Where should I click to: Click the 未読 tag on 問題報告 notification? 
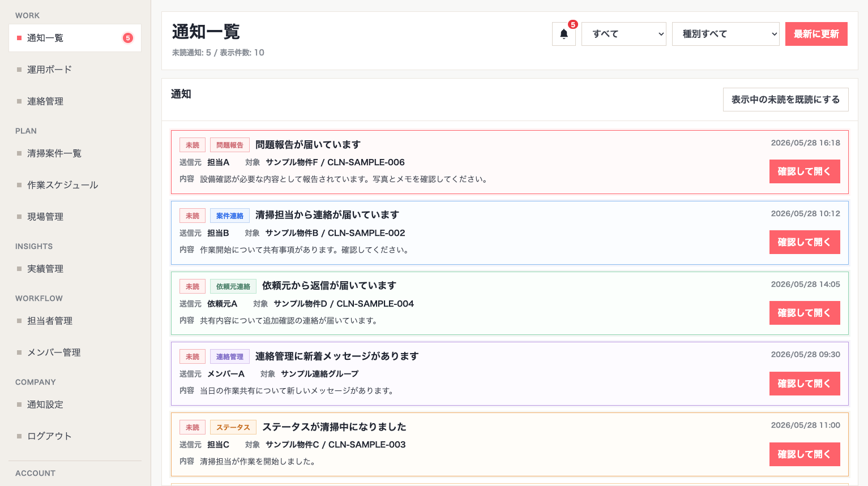coord(193,145)
